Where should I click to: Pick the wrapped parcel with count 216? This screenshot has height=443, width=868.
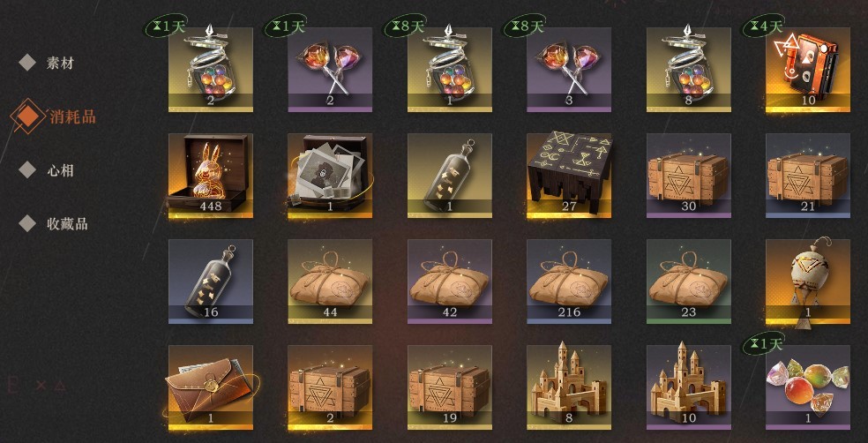click(x=569, y=282)
